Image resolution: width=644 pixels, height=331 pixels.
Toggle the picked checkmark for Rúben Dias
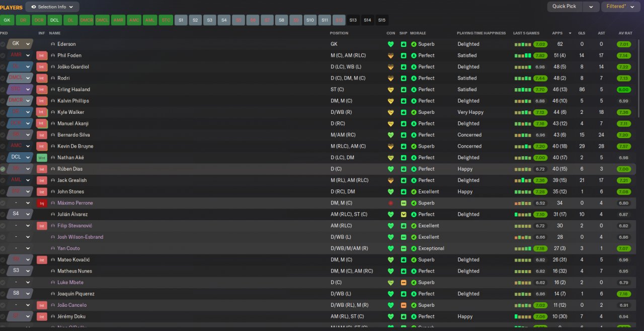coord(3,169)
